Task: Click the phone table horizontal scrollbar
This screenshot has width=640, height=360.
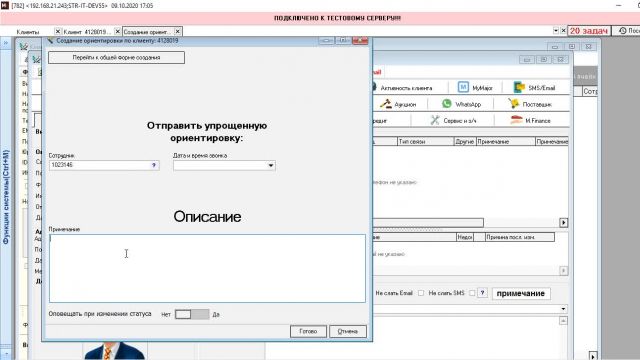Action: point(428,223)
